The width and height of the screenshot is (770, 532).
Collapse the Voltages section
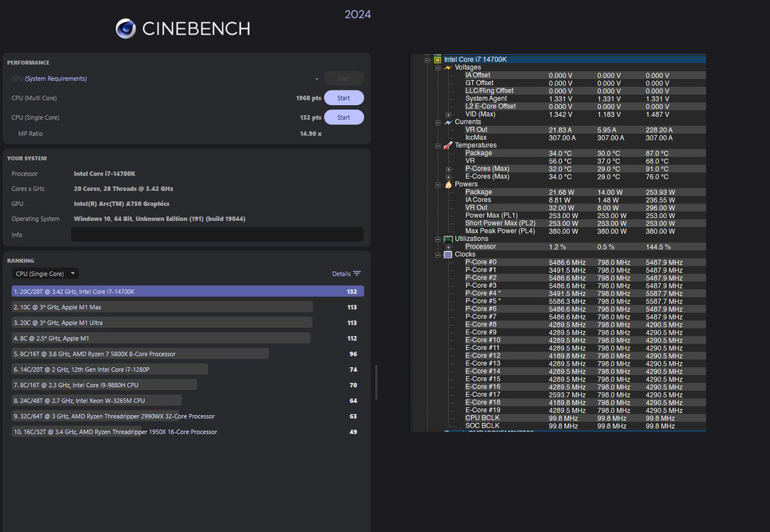(x=437, y=68)
